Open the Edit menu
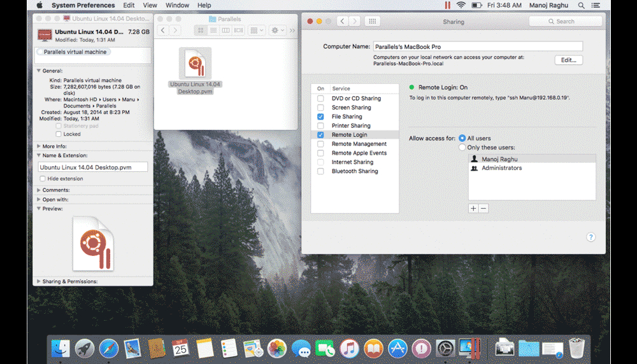Image resolution: width=637 pixels, height=364 pixels. [x=129, y=5]
